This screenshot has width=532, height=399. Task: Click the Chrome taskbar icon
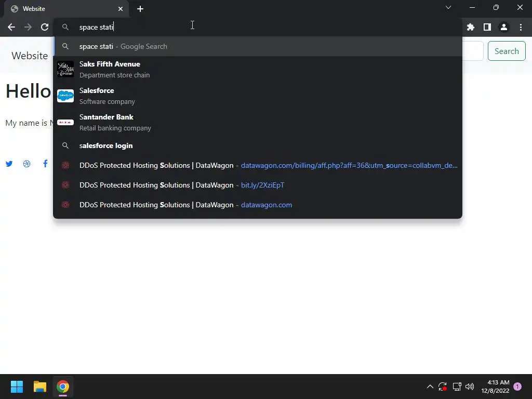pos(63,387)
